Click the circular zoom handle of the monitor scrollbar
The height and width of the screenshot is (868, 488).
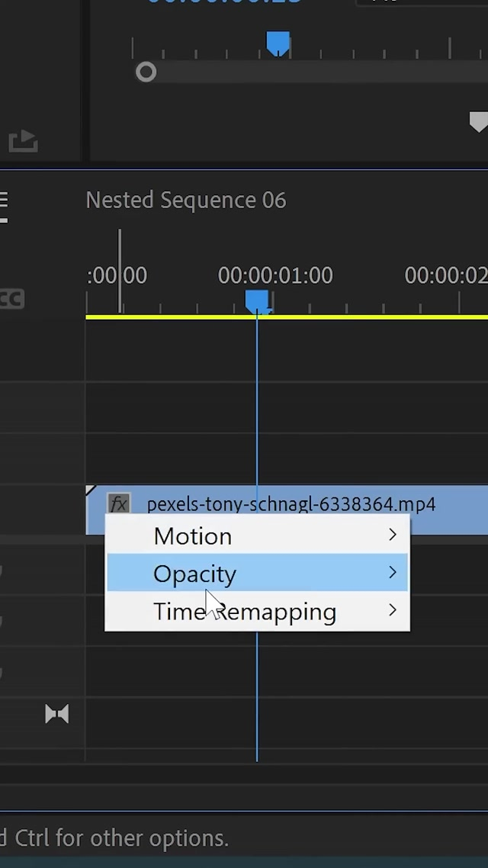click(x=146, y=72)
